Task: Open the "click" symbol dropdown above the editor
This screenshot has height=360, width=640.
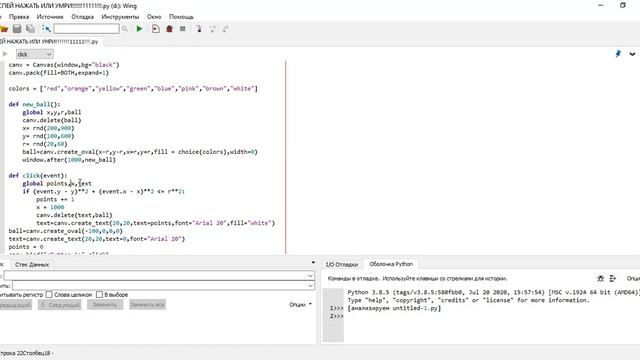Action: coord(35,54)
